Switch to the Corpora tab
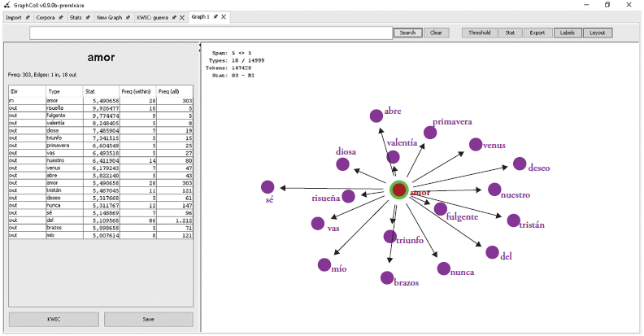Viewport: 644px width, 336px height. click(x=49, y=17)
